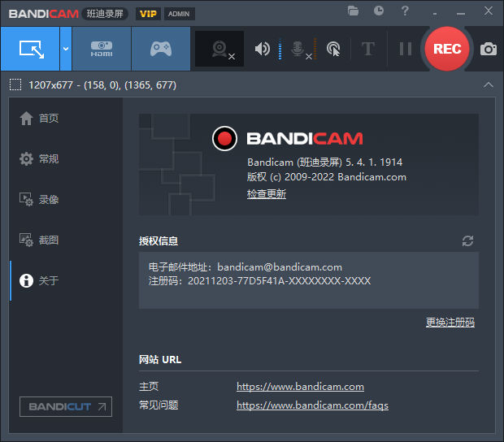Click the red record logo in the about banner
The width and height of the screenshot is (504, 442).
224,138
